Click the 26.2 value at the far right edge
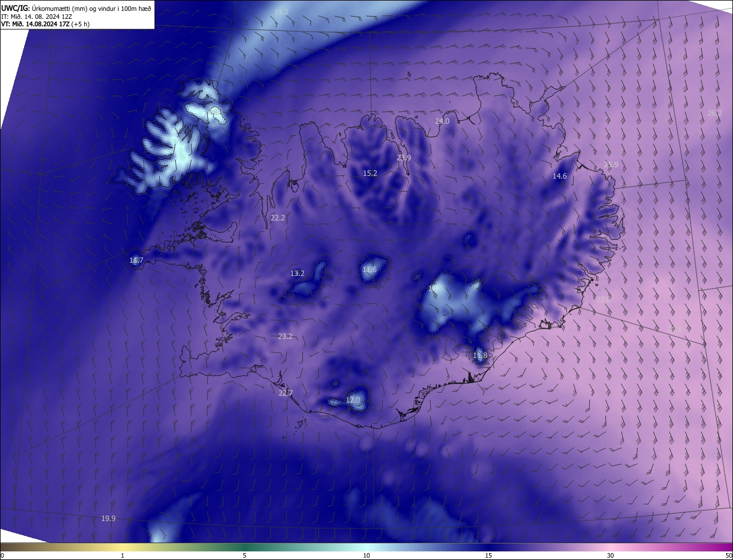 pos(715,113)
